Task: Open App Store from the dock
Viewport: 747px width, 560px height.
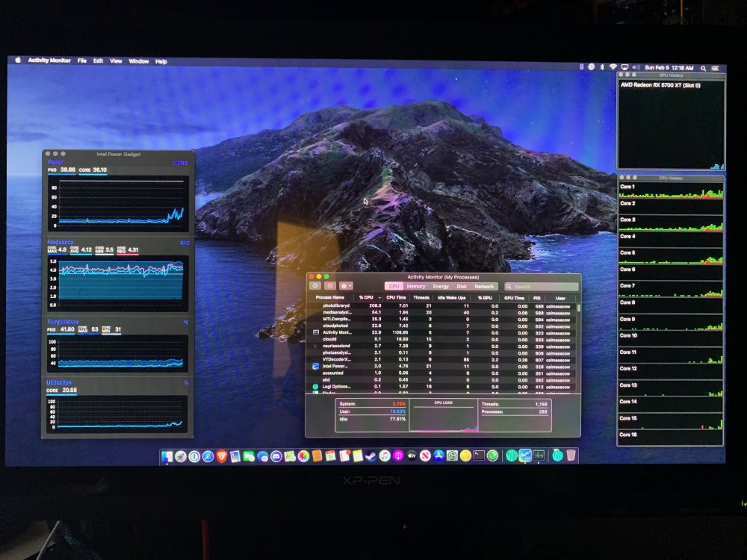Action: click(x=438, y=455)
